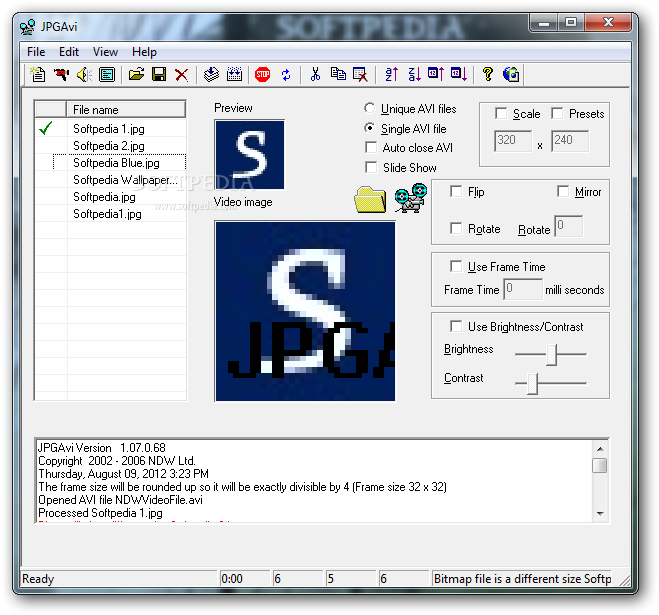The image size is (659, 615).
Task: Sort ascending A to Z icon
Action: tap(391, 75)
